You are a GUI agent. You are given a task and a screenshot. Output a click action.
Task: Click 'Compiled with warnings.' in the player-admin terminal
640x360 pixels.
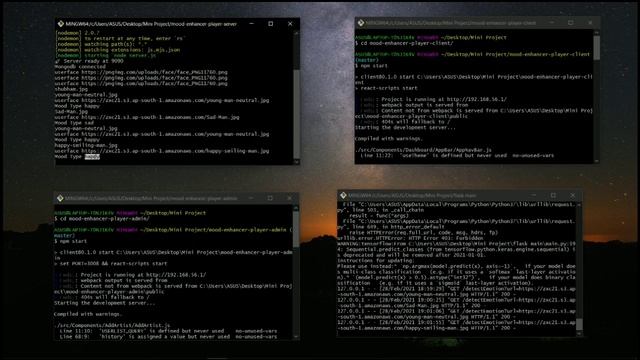coord(88,314)
